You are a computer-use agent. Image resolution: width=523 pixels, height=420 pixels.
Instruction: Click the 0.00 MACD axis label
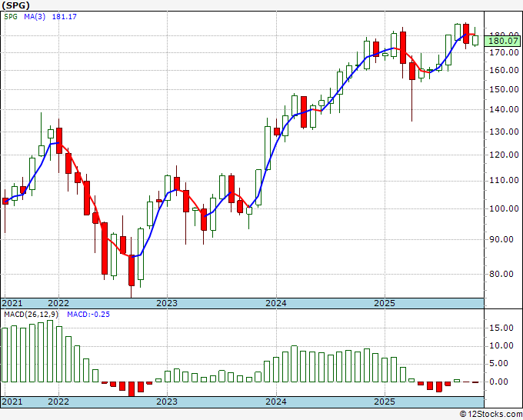point(499,382)
